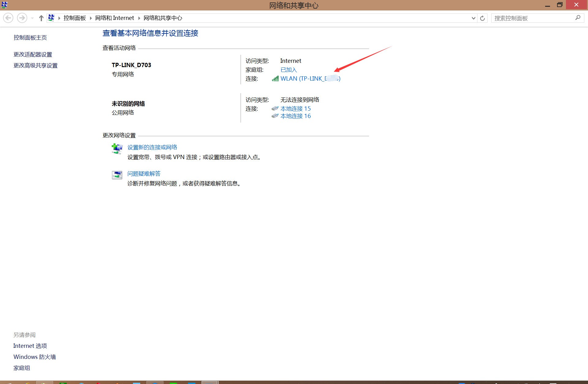Click the Control Panel icon in address bar
Viewport: 588px width, 384px height.
[x=51, y=18]
